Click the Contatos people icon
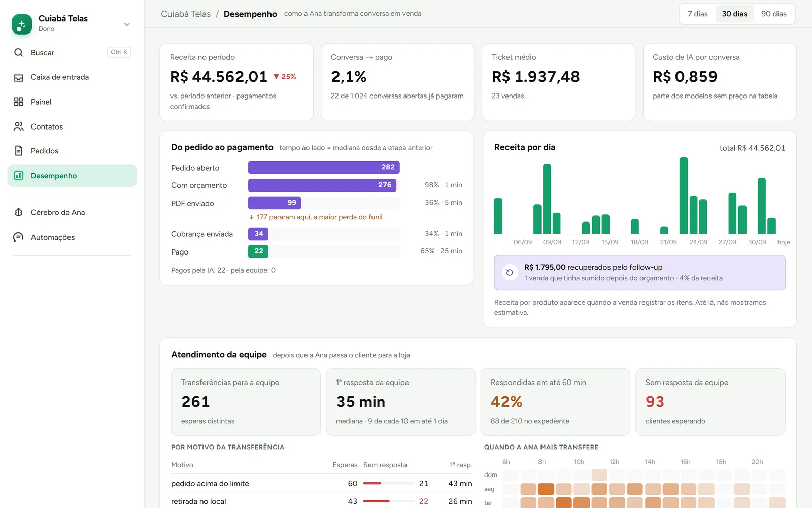Screen dimensions: 812x508 coord(19,126)
